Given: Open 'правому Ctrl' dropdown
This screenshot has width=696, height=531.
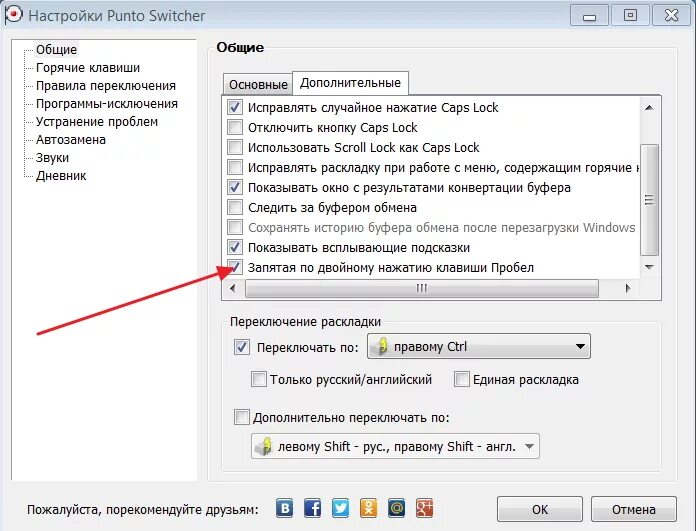Looking at the screenshot, I should click(478, 346).
